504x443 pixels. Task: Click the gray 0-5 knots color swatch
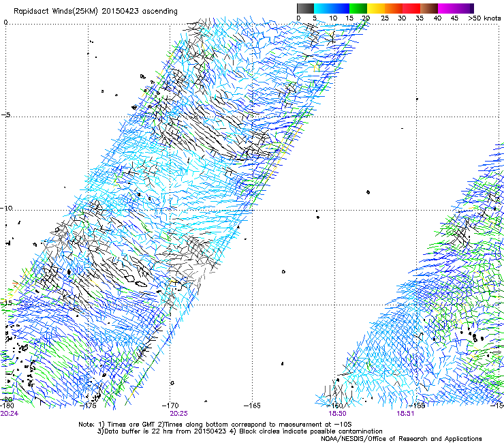[305, 8]
